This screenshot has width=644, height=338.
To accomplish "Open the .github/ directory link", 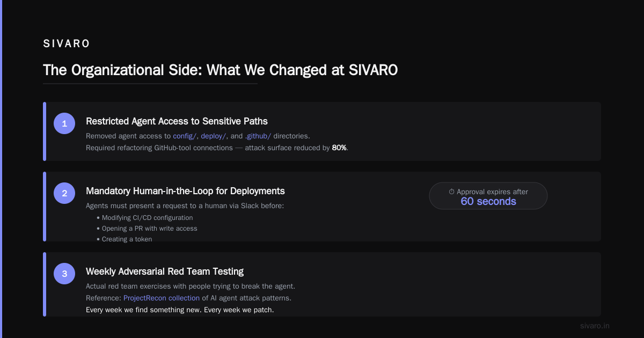I will click(x=258, y=136).
